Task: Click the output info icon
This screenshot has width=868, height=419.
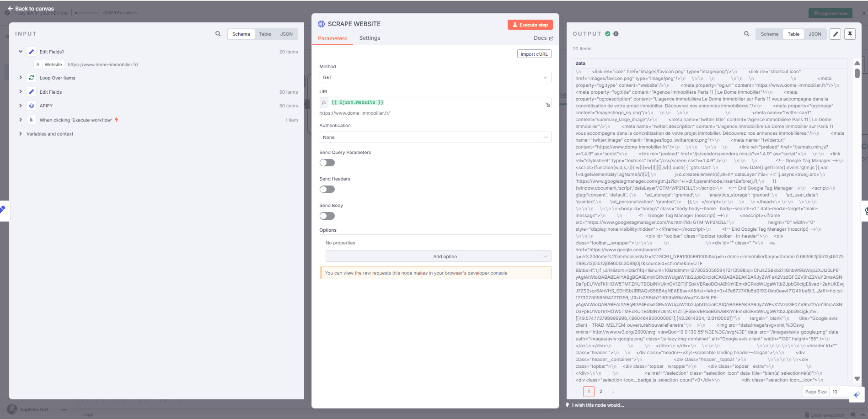Action: (x=616, y=34)
